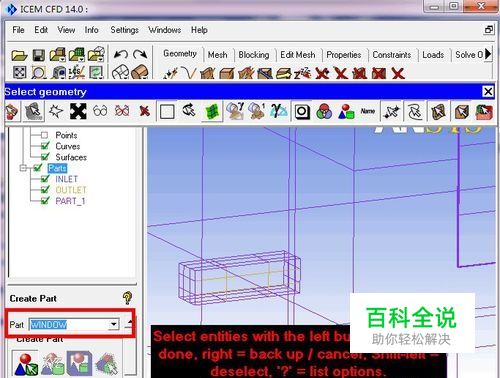The height and width of the screenshot is (378, 500).
Task: Open the blocking file dropdown icon
Action: tap(96, 54)
